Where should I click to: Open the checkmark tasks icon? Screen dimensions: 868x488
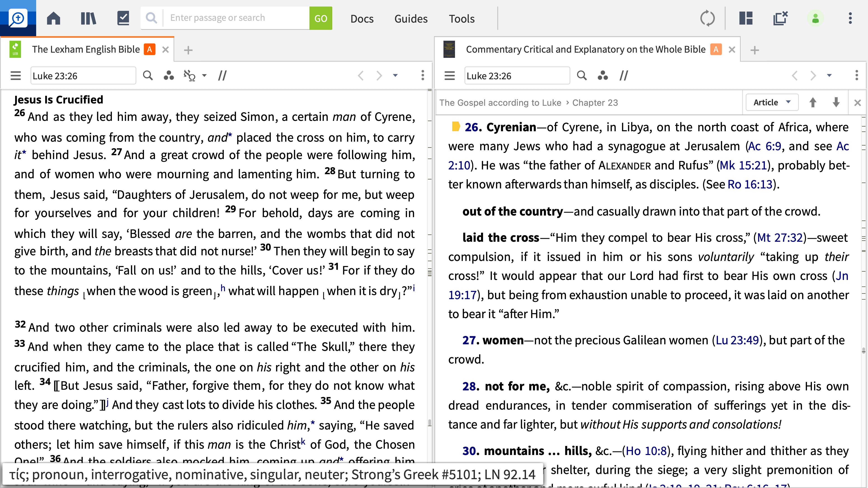(x=123, y=18)
